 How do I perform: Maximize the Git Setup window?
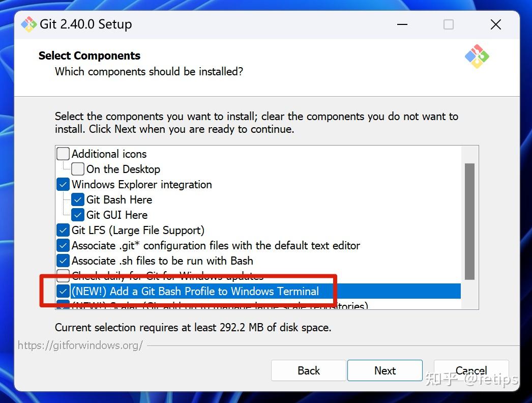pyautogui.click(x=448, y=24)
